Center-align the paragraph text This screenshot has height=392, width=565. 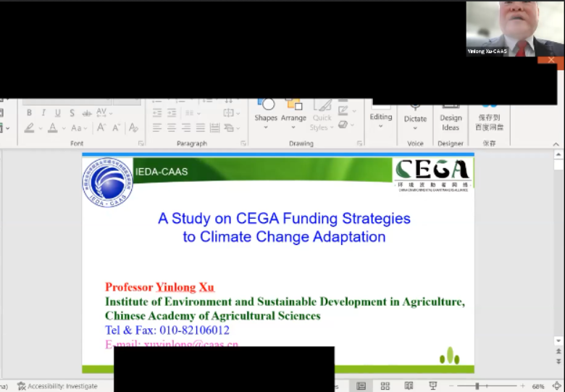[x=172, y=128]
